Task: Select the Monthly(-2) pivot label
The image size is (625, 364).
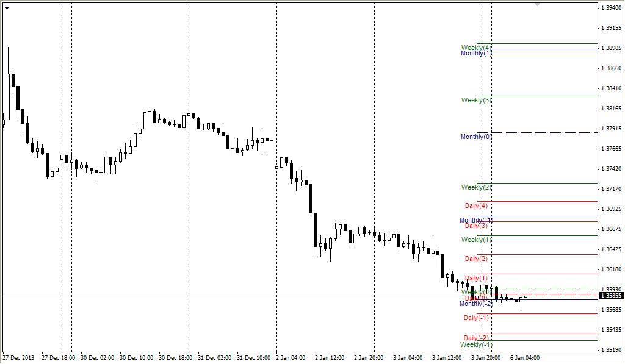Action: pos(476,304)
